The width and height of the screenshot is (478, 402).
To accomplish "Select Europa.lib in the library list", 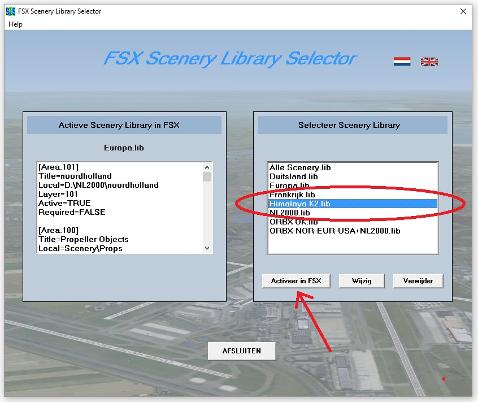I will pos(353,185).
